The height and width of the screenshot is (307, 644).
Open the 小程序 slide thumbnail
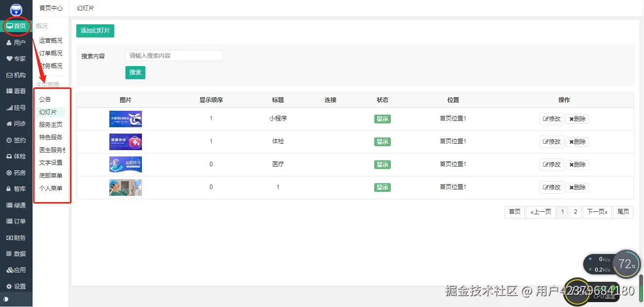(125, 119)
